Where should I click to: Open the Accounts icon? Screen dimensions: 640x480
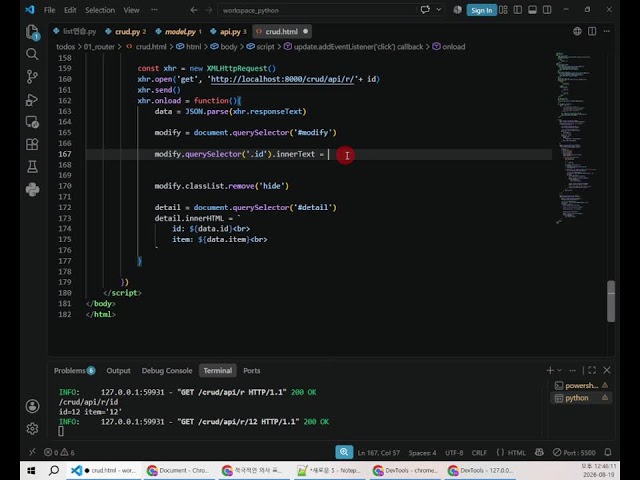32,406
